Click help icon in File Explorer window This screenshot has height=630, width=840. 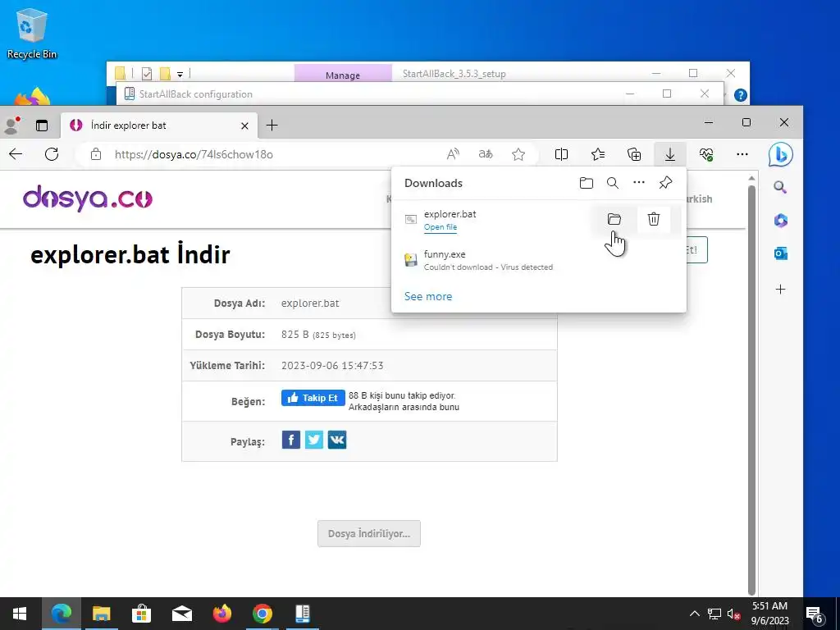coord(741,95)
